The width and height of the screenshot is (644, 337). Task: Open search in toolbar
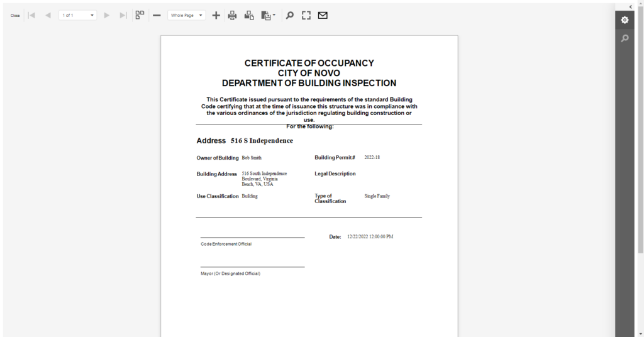tap(289, 16)
